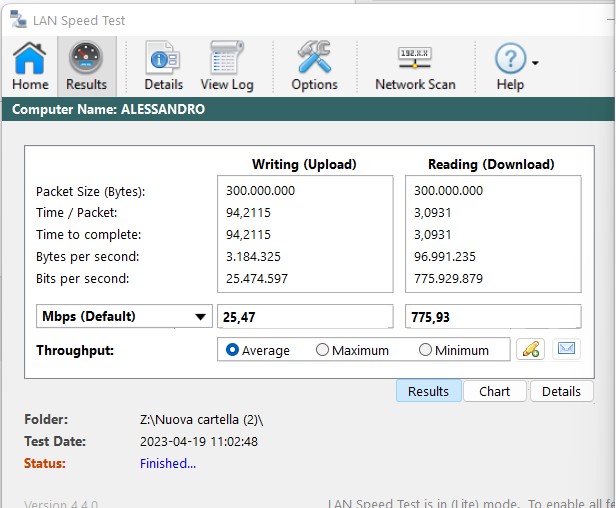Click the upload speed field showing 25,47
Viewport: 616px width, 508px height.
tap(305, 317)
